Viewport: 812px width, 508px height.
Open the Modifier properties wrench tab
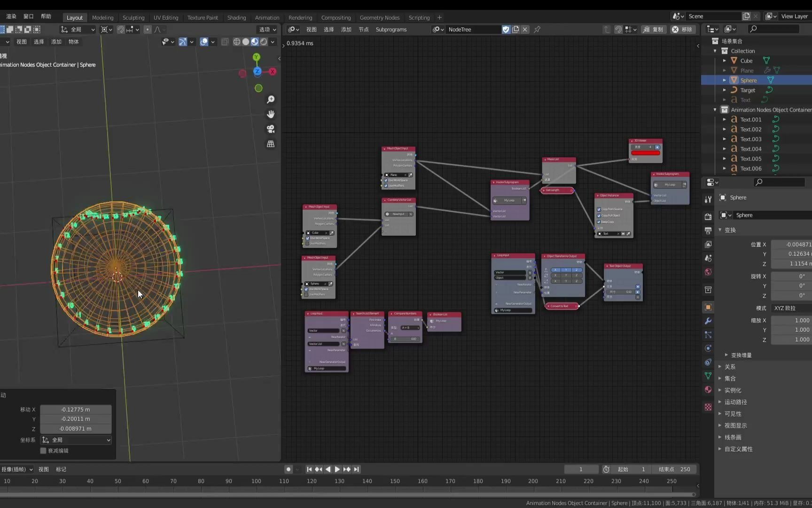click(708, 321)
